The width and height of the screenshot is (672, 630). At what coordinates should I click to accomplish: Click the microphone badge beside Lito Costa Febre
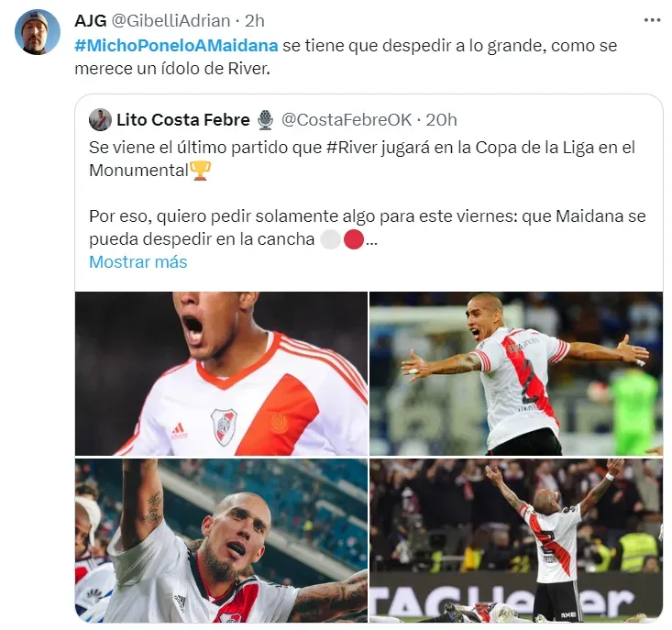(x=265, y=120)
